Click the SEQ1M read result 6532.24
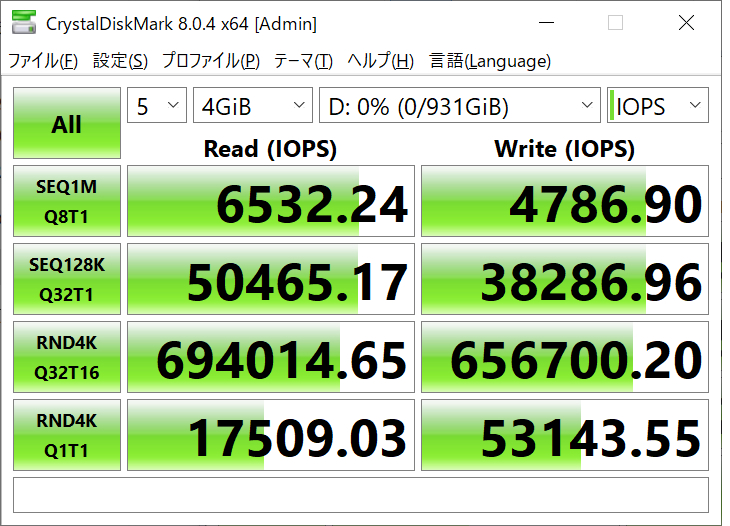The image size is (730, 526). click(270, 201)
